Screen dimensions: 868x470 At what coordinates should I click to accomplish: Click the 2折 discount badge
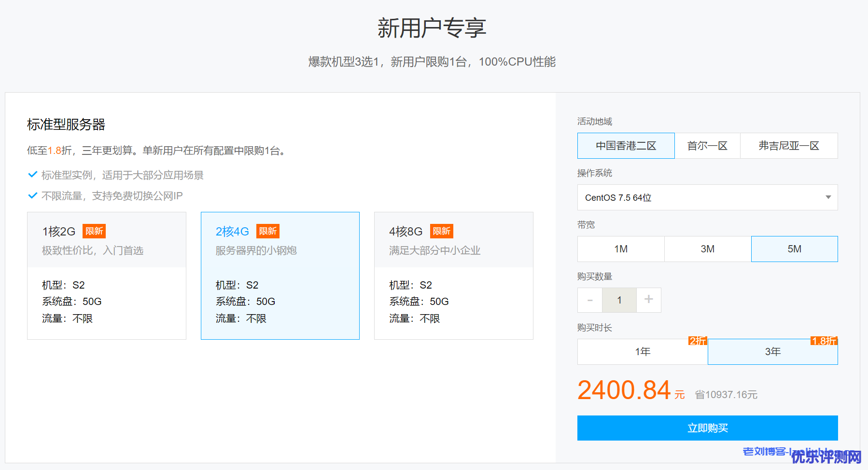tap(698, 341)
